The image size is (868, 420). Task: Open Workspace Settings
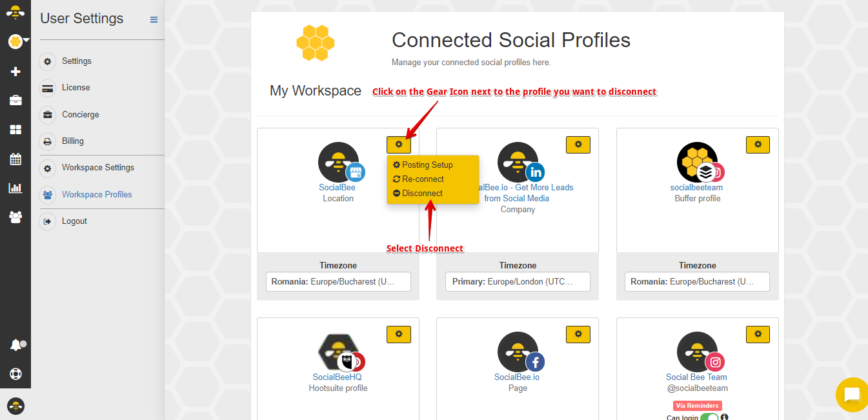(98, 168)
